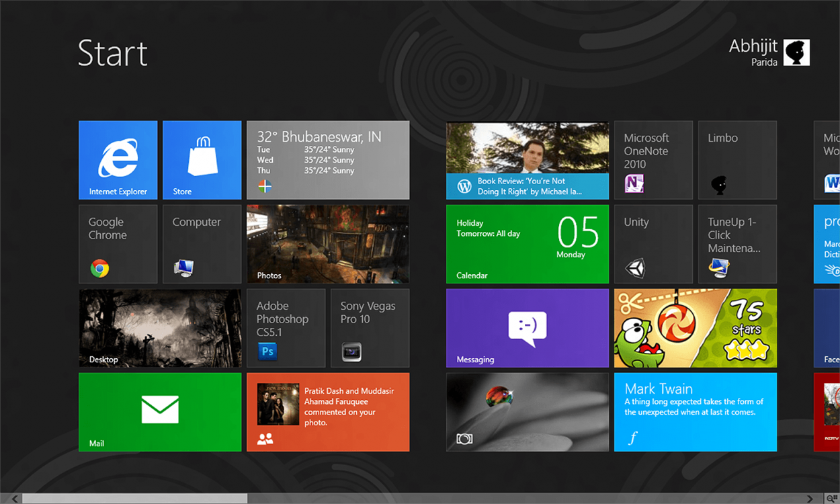Launch the Limbo game tile

pos(737,160)
